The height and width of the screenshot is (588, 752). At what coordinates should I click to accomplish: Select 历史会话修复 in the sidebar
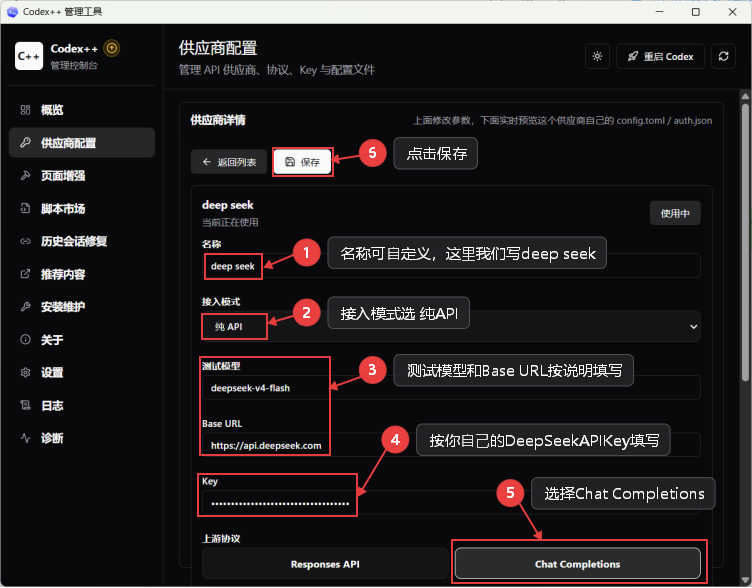[x=82, y=241]
